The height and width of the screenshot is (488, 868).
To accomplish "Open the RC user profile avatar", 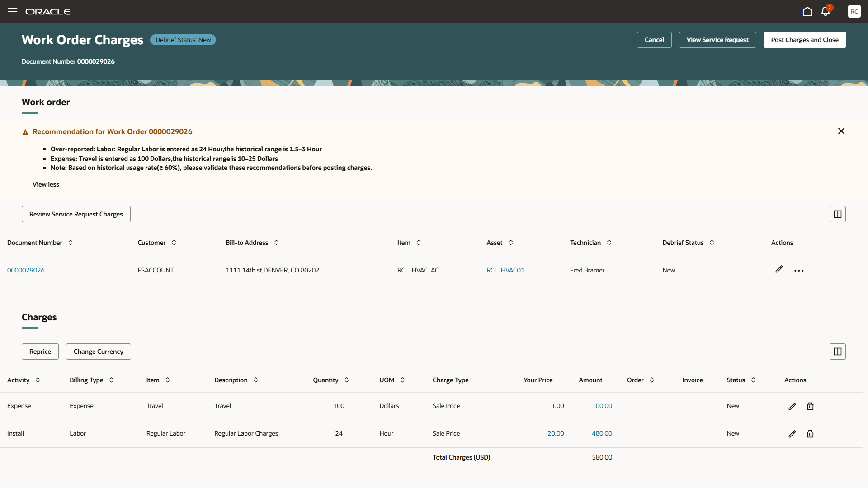I will [854, 11].
